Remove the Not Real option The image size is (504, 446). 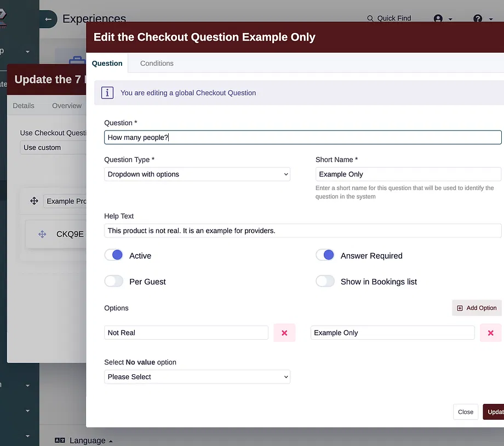284,333
